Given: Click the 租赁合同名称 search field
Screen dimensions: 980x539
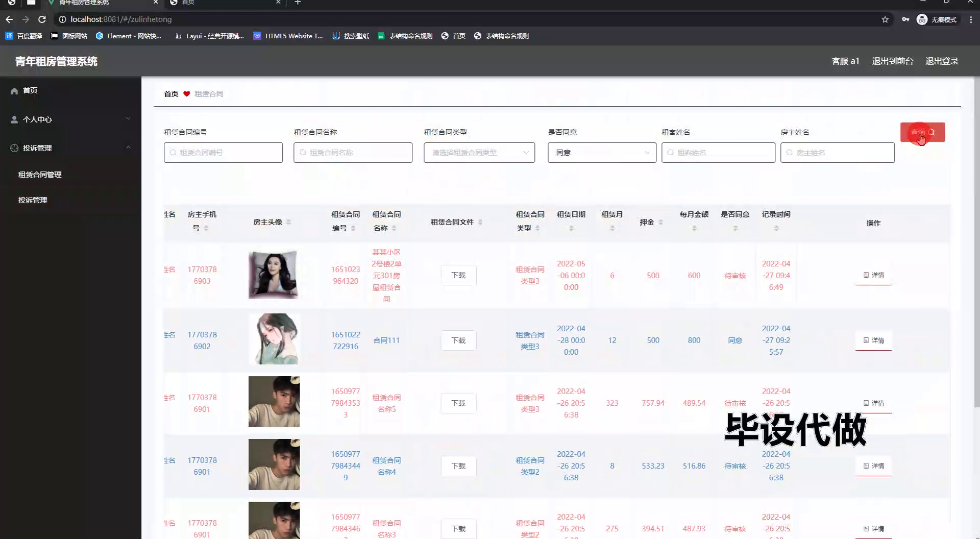Looking at the screenshot, I should pyautogui.click(x=353, y=153).
